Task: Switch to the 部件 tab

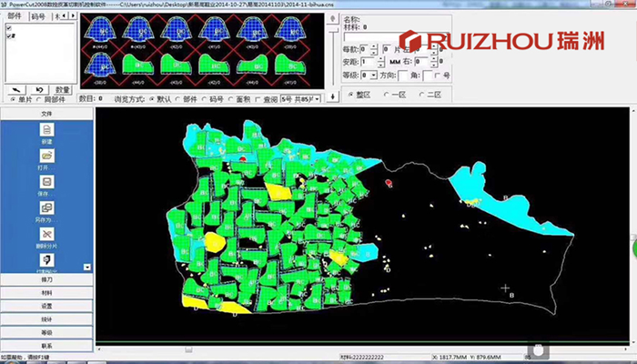Action: (15, 16)
